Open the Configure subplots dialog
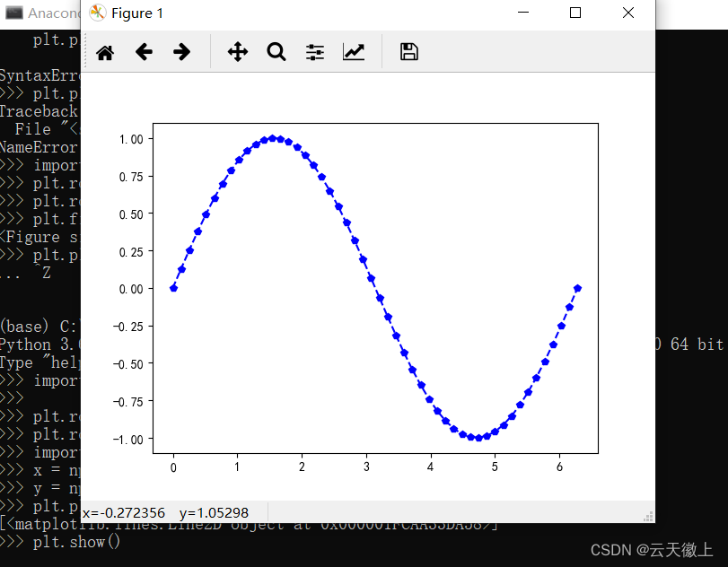 (x=315, y=52)
